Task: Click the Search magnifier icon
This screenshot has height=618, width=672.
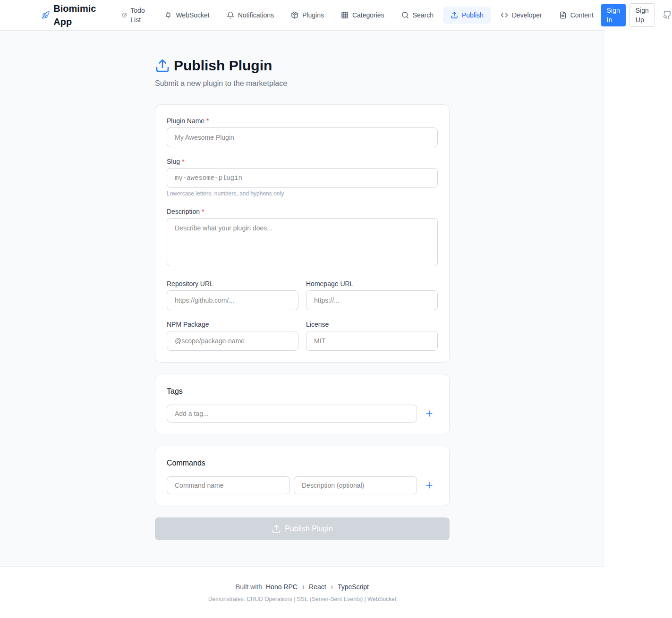Action: point(405,15)
